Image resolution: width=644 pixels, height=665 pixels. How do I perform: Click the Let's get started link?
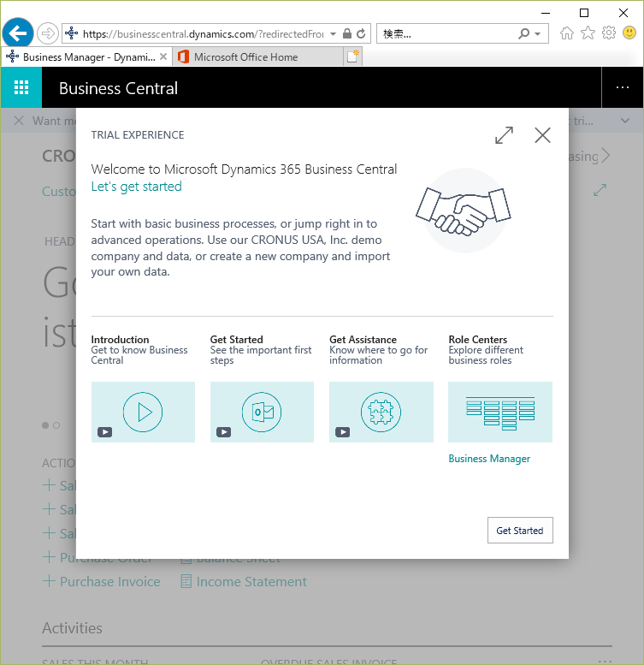point(137,187)
